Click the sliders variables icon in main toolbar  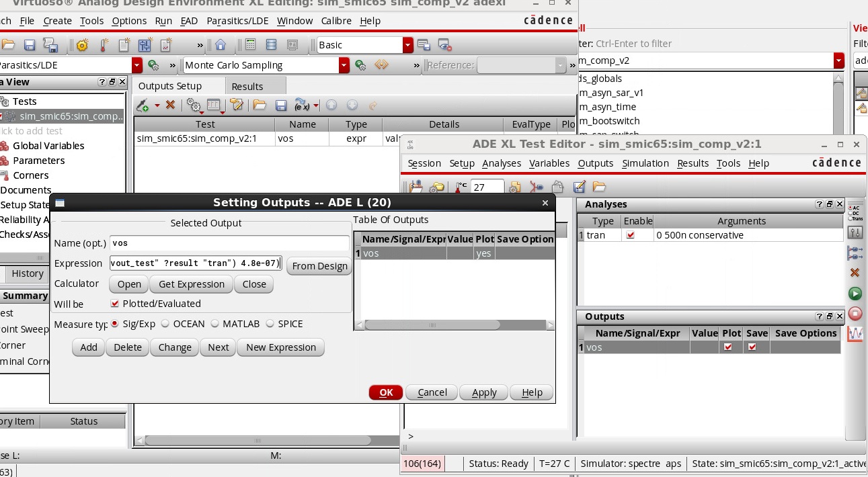tap(145, 45)
